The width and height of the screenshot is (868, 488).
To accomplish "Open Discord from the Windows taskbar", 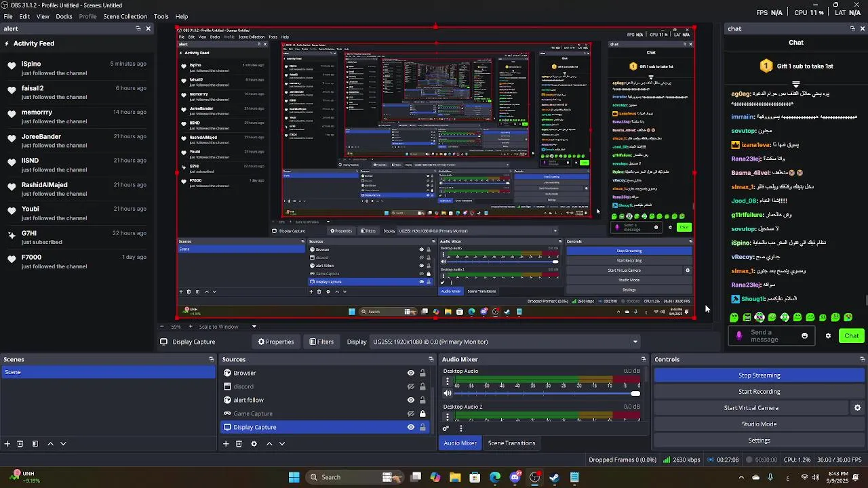I will coord(515,477).
